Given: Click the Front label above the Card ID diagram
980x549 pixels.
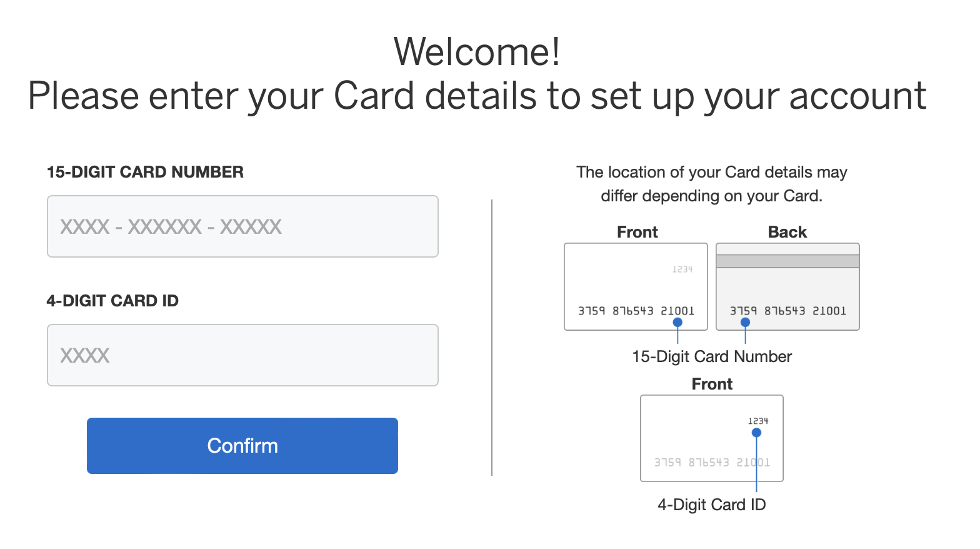Looking at the screenshot, I should [x=711, y=384].
